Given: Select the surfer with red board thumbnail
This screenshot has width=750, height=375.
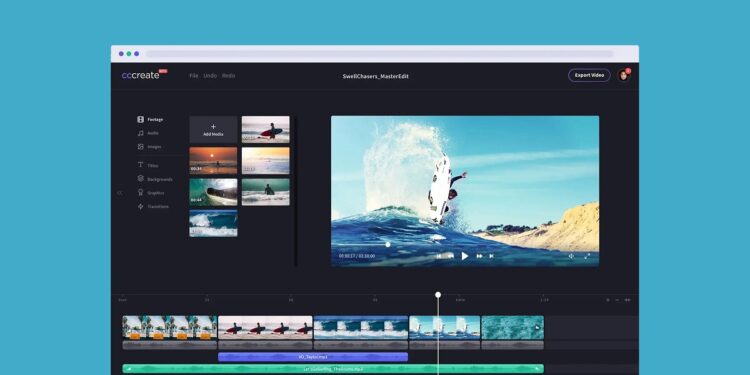Looking at the screenshot, I should 265,129.
